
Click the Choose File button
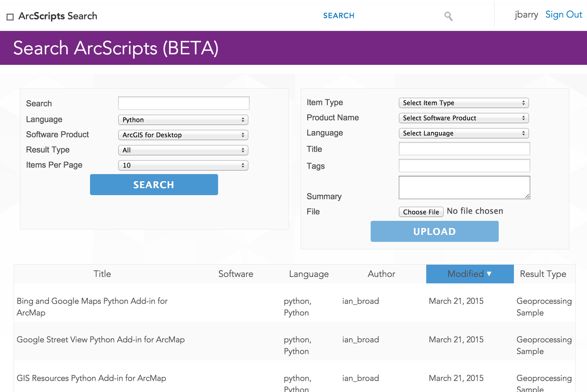421,212
